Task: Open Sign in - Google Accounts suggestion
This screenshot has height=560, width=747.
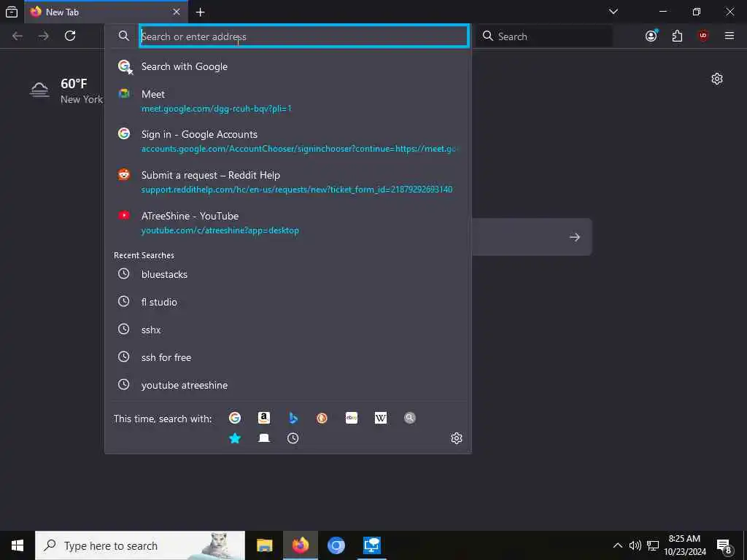Action: (287, 141)
